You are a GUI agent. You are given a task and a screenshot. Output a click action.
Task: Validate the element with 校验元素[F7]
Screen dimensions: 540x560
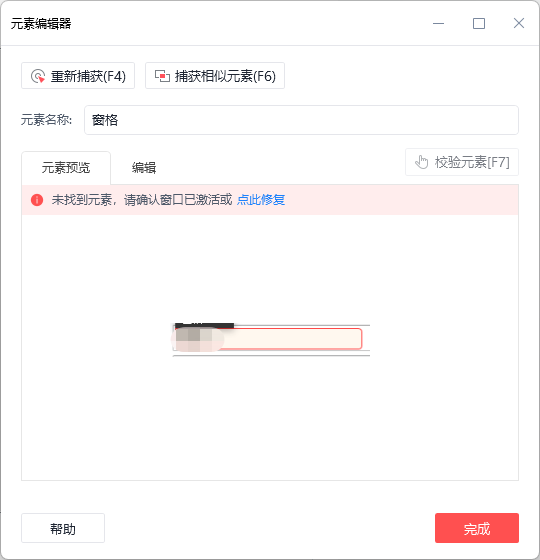(x=462, y=162)
